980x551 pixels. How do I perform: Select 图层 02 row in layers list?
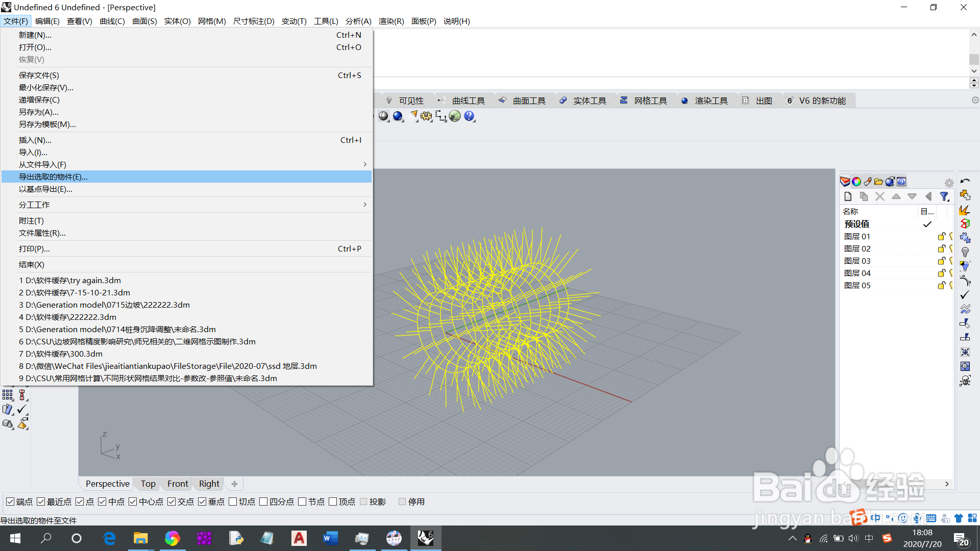[x=896, y=248]
